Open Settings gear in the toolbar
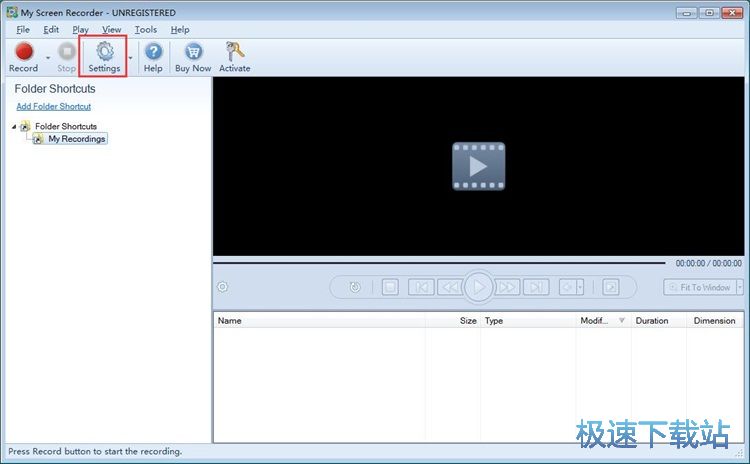The width and height of the screenshot is (750, 464). point(105,57)
